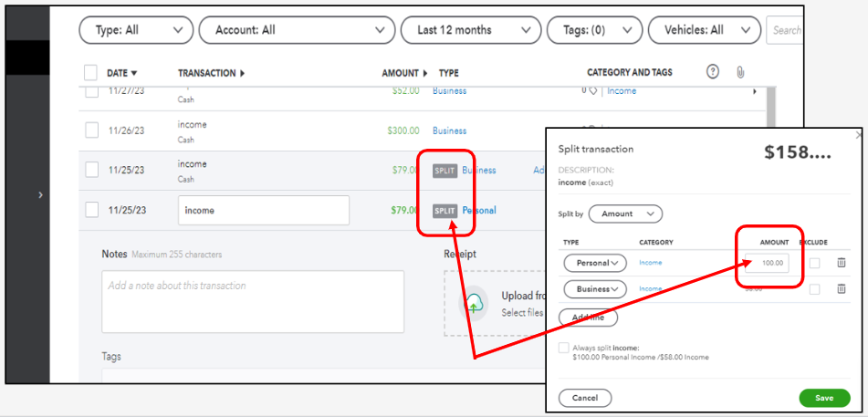The height and width of the screenshot is (417, 868).
Task: Click the Notes text area
Action: pos(253,301)
